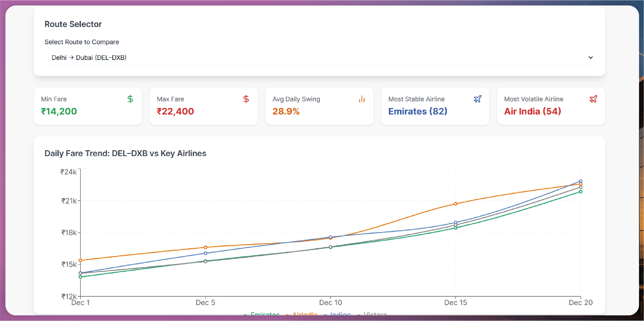The image size is (644, 321).
Task: Click the chevron arrow on the route selector
Action: (x=591, y=57)
